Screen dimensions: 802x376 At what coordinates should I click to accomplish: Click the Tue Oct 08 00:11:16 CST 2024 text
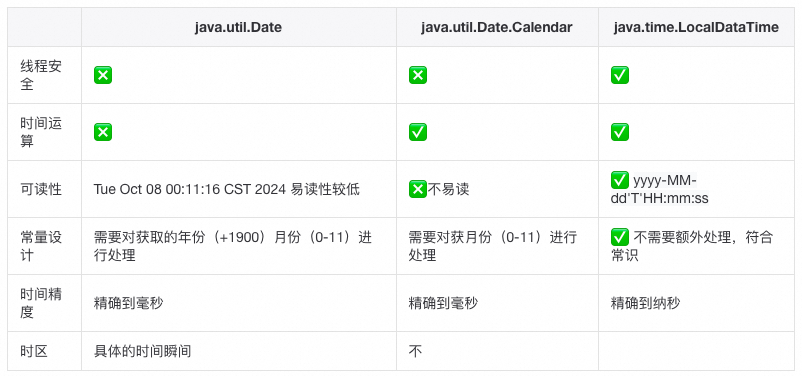coord(190,189)
